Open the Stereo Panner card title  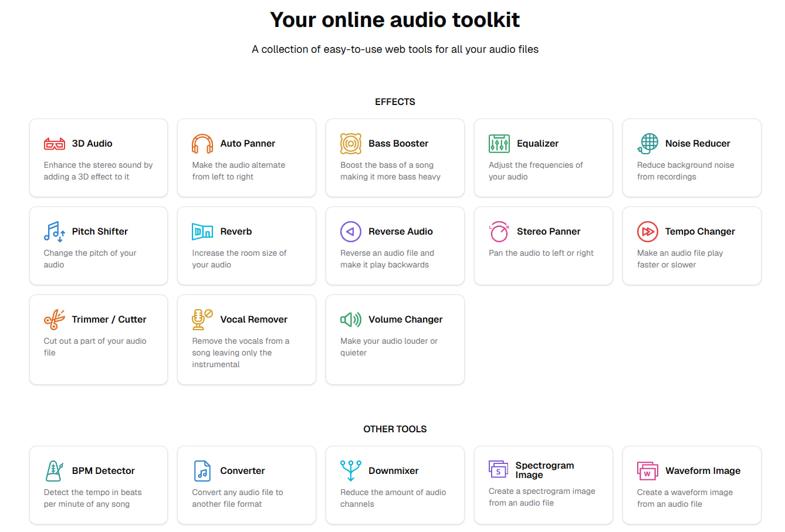coord(548,232)
